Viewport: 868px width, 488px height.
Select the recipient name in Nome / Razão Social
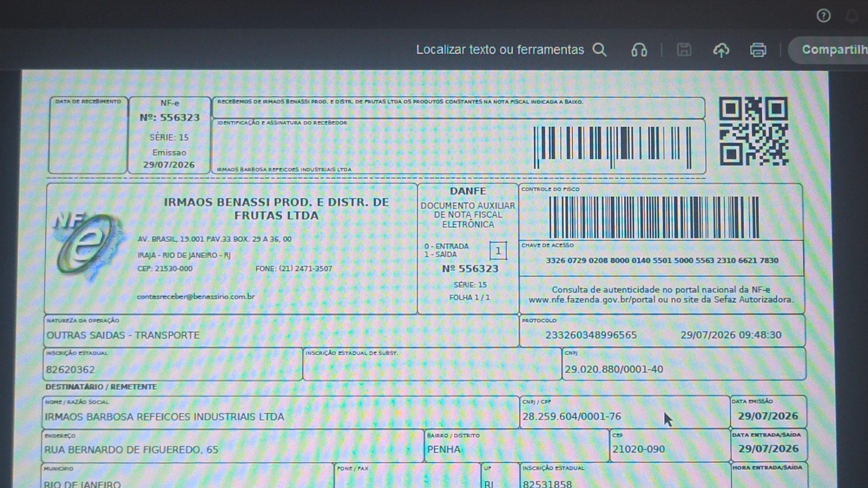tap(165, 417)
